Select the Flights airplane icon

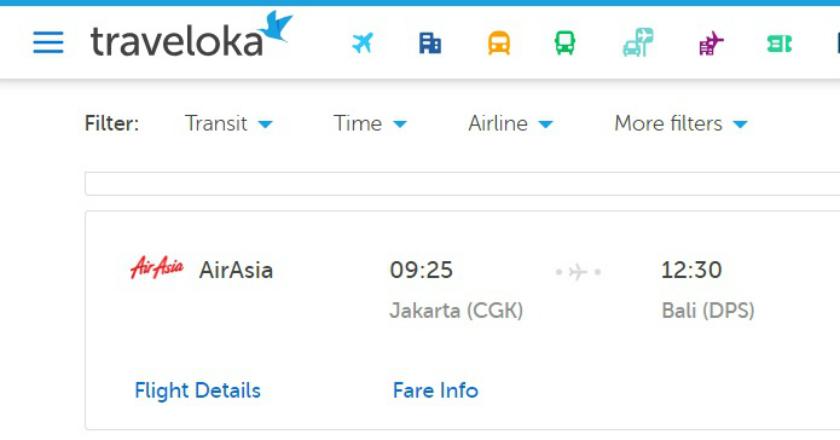[x=362, y=43]
